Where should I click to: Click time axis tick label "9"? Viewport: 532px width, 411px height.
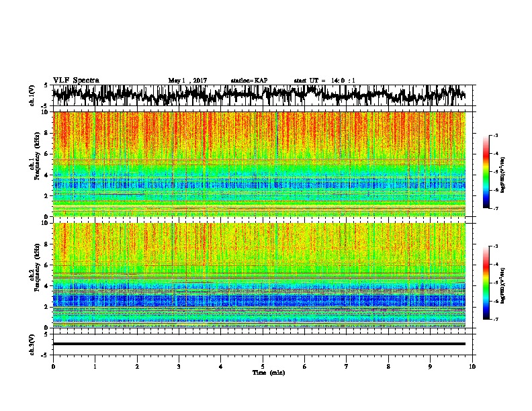pos(430,367)
